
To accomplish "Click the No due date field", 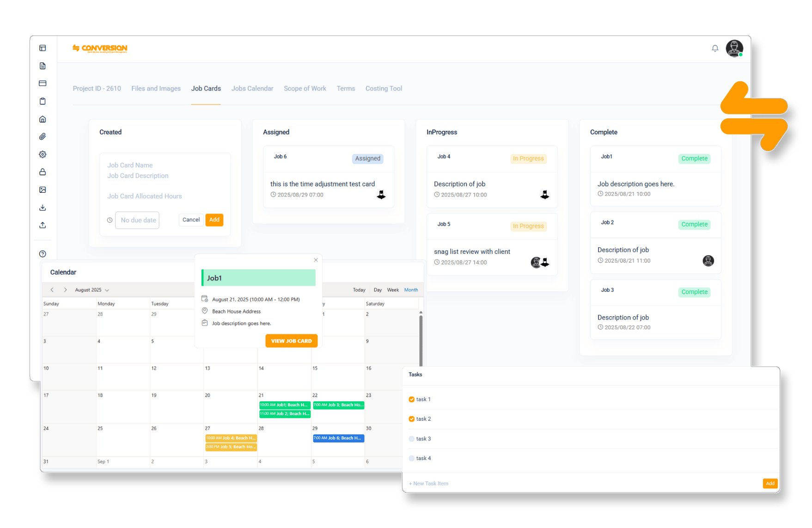I will (137, 221).
